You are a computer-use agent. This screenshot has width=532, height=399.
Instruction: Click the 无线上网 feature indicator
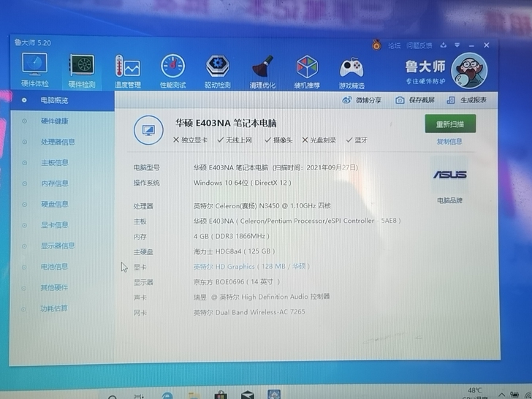[235, 140]
